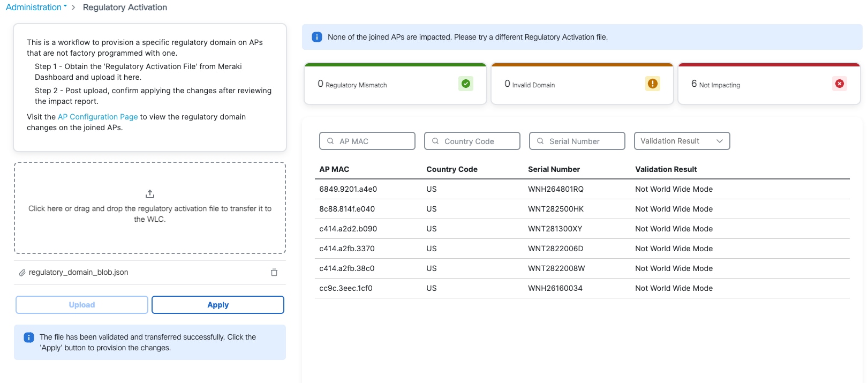Viewport: 868px width, 383px height.
Task: Click the file drop zone to upload regulatory file
Action: pos(150,208)
